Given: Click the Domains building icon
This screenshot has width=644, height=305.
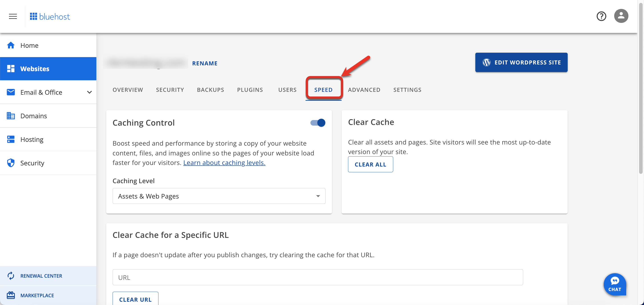Looking at the screenshot, I should click(11, 116).
